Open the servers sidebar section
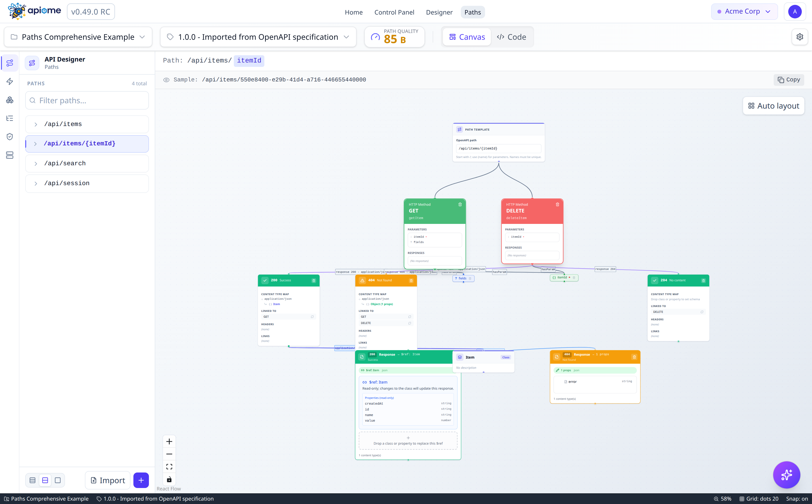This screenshot has width=812, height=504. 10,155
